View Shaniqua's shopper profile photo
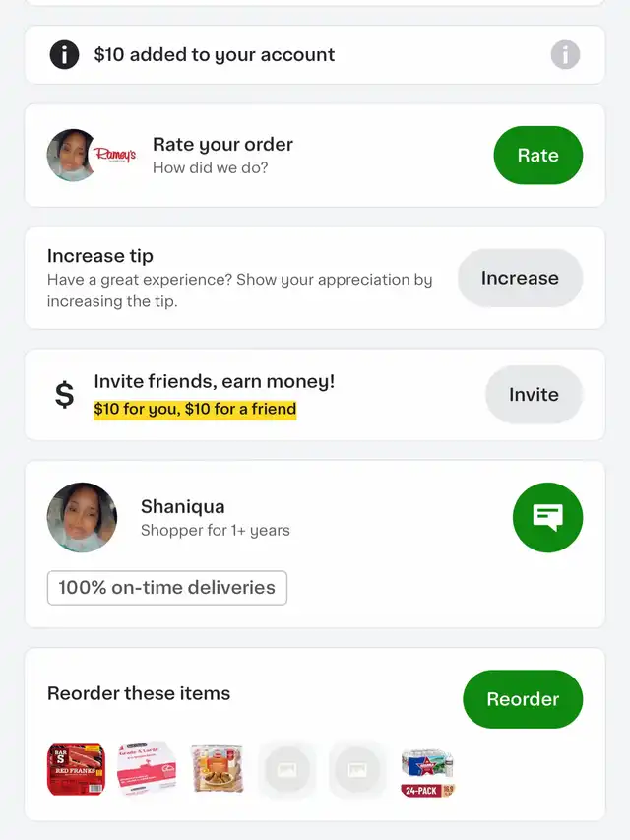This screenshot has width=630, height=840. coord(82,518)
